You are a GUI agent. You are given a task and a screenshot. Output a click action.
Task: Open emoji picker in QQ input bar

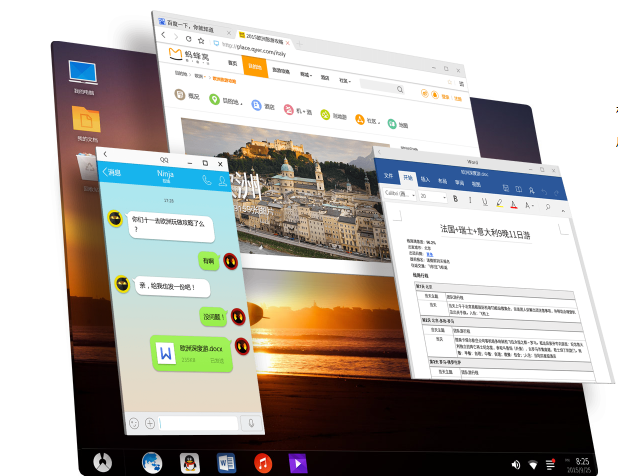coord(134,423)
